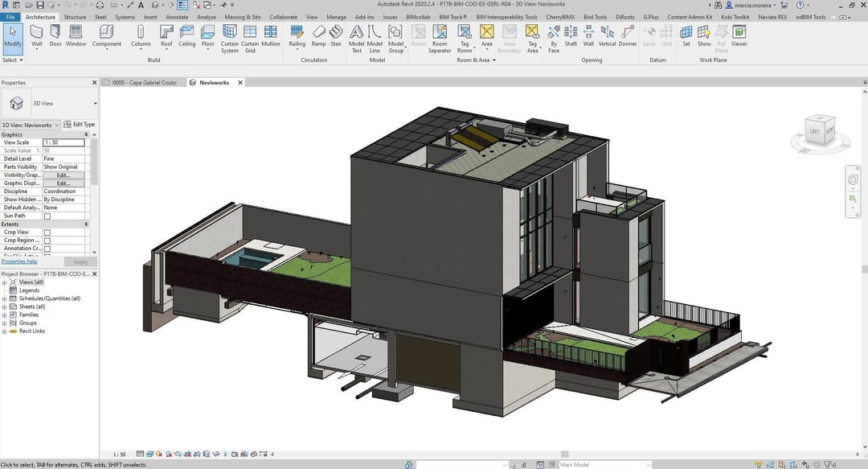Switch to 0000 - Capa Gabriel Couto view tab
The height and width of the screenshot is (469, 868).
coord(144,83)
